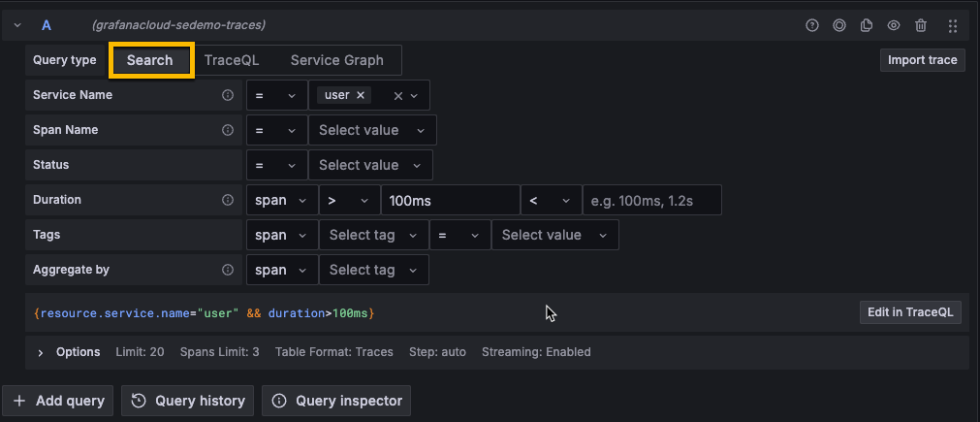Image resolution: width=980 pixels, height=422 pixels.
Task: Toggle query A visibility with eye icon
Action: click(x=894, y=25)
